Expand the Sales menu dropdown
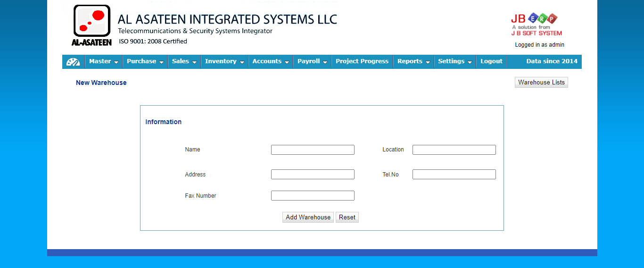This screenshot has width=644, height=268. click(x=184, y=61)
